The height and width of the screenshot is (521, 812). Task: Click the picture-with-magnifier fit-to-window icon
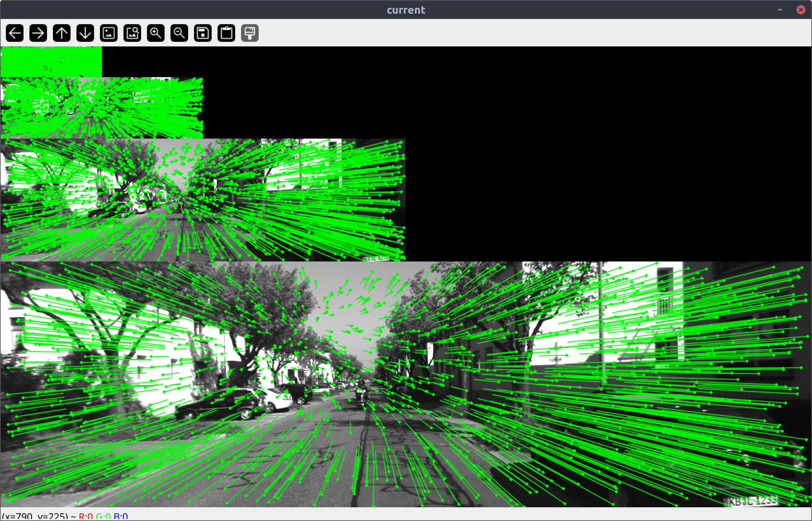tap(132, 33)
